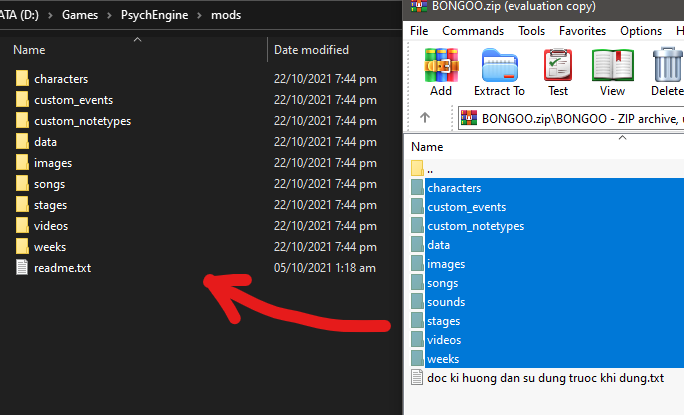Click the Add archive toolbar icon
684x415 pixels.
click(x=441, y=65)
